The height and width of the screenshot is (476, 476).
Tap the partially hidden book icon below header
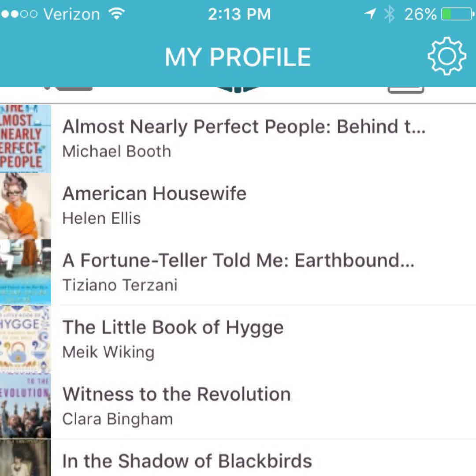point(237,89)
